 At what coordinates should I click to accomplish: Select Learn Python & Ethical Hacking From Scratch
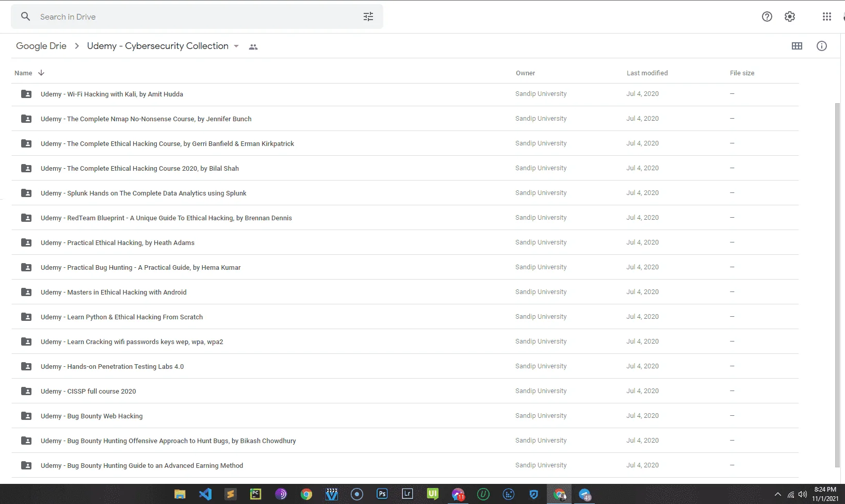tap(405, 317)
